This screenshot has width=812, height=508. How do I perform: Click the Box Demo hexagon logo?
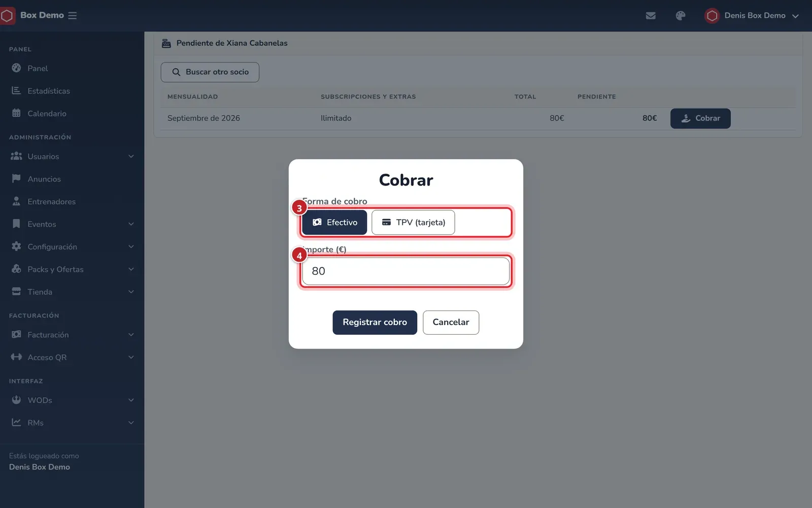click(7, 16)
